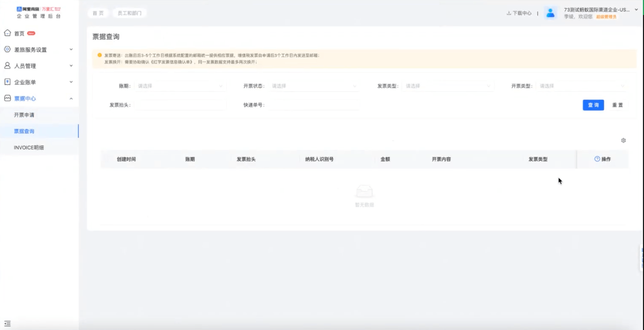Viewport: 644px width, 330px height.
Task: Click the 重置 reset button
Action: [x=617, y=105]
